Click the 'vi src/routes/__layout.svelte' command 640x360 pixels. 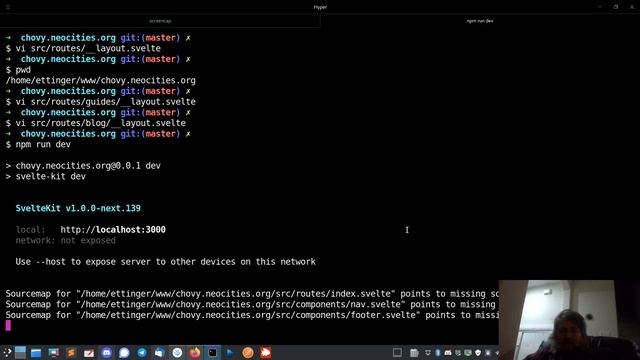coord(88,48)
